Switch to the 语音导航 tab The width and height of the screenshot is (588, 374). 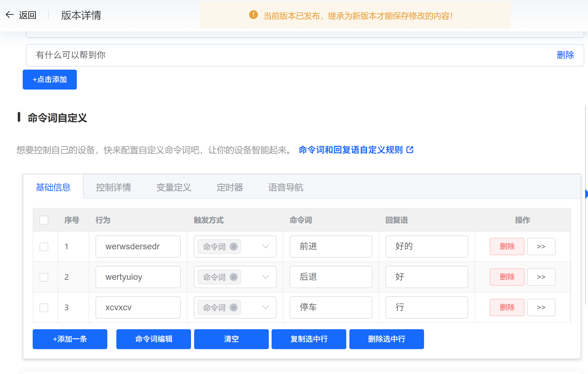285,187
